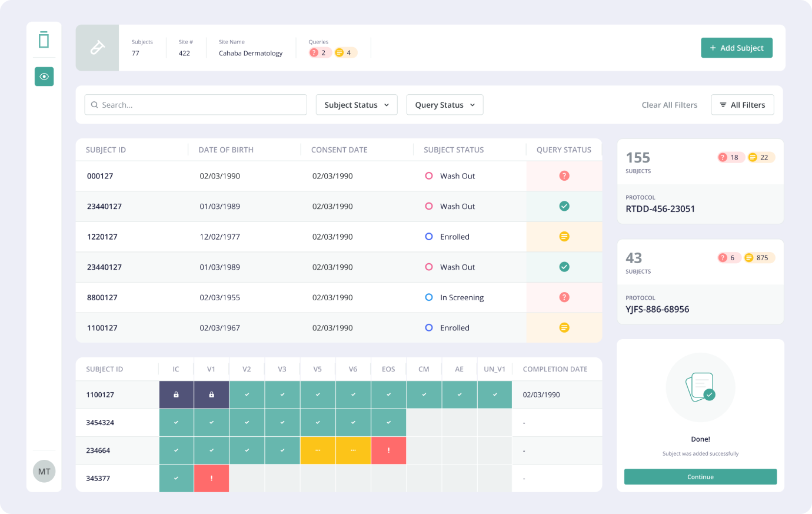The width and height of the screenshot is (812, 514).
Task: Select Enrolled status circle for subject 1220127
Action: [429, 237]
